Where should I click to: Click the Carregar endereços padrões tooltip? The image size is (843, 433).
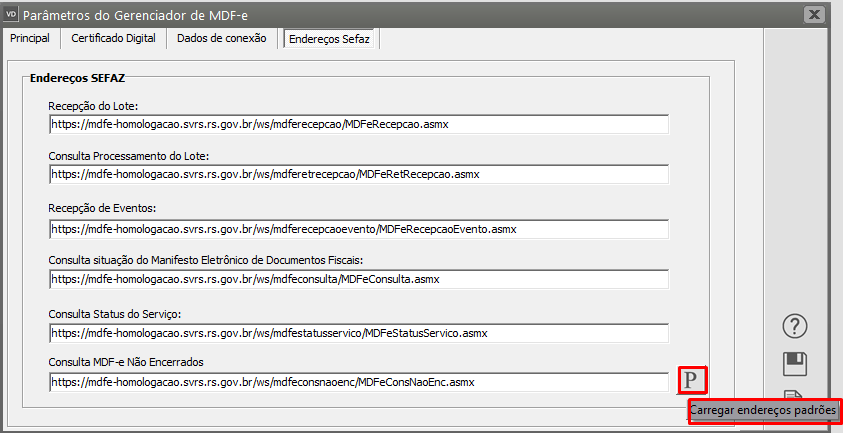pyautogui.click(x=764, y=410)
